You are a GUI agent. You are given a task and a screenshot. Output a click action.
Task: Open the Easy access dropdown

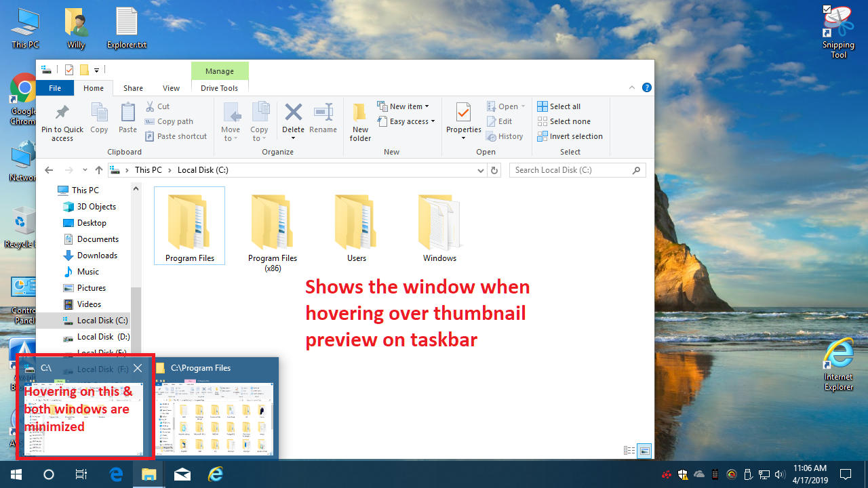[x=406, y=121]
